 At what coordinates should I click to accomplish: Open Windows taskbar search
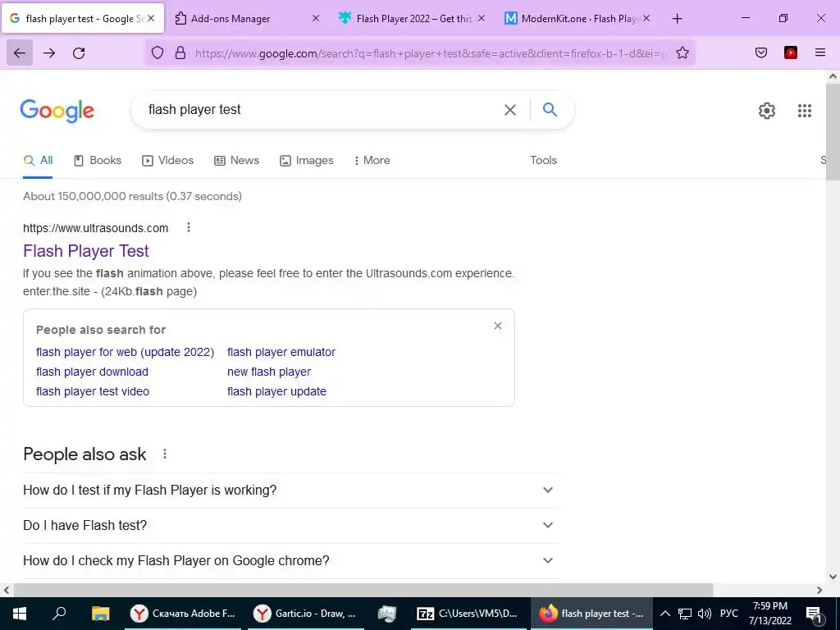(x=59, y=614)
